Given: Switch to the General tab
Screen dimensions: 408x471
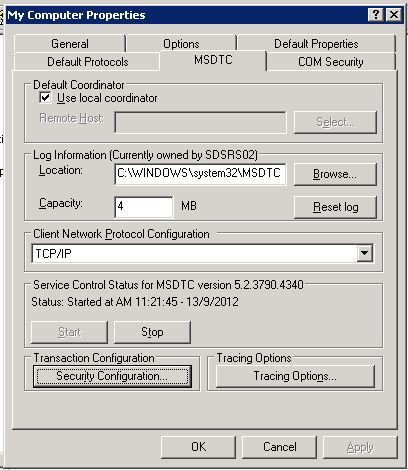Looking at the screenshot, I should tap(70, 44).
